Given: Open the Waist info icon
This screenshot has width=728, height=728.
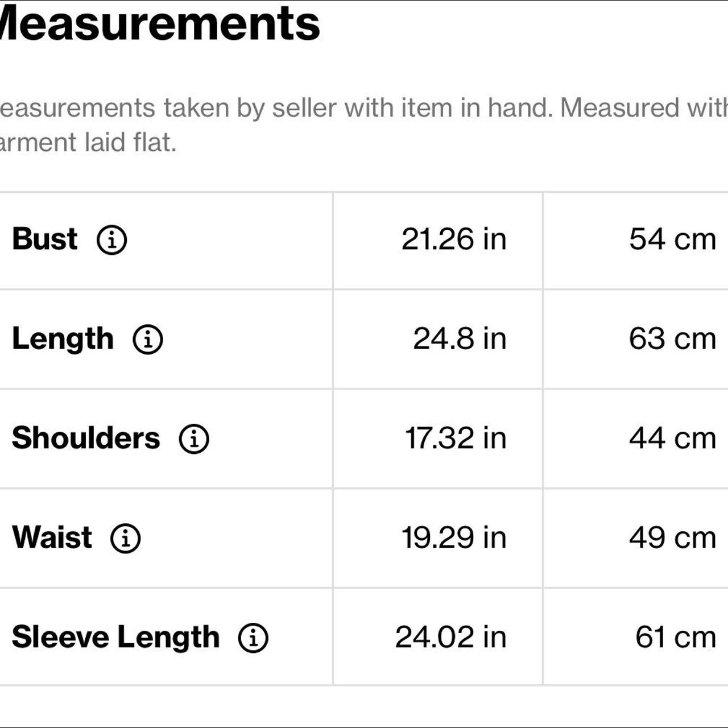Looking at the screenshot, I should point(125,538).
